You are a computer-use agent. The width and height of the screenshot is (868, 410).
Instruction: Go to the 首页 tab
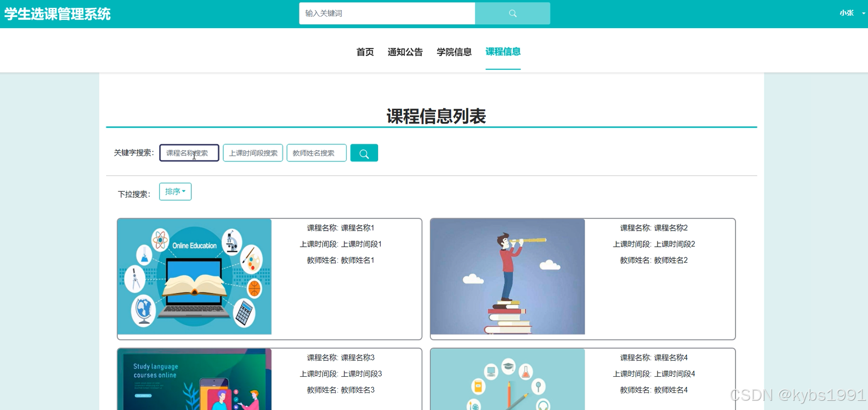coord(365,52)
